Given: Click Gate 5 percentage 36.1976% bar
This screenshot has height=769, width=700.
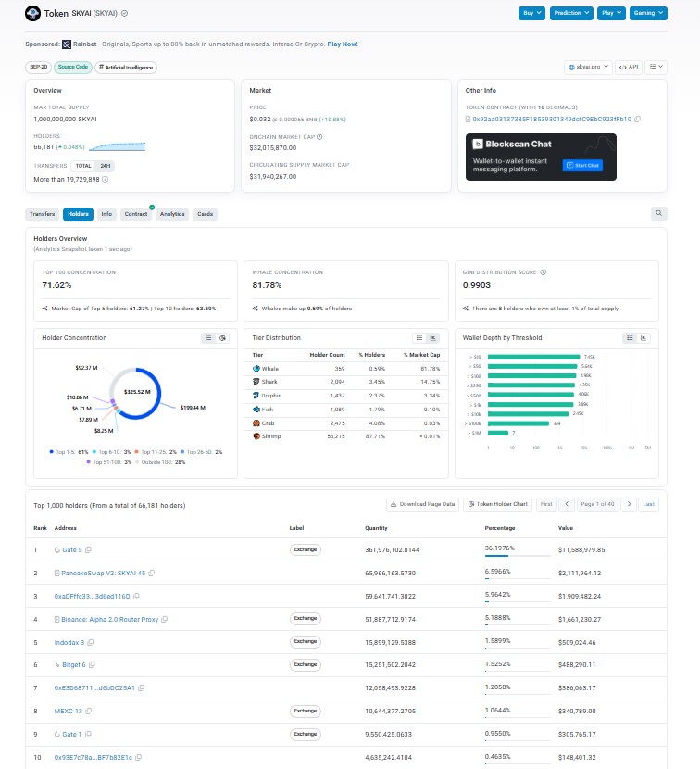Looking at the screenshot, I should 518,556.
